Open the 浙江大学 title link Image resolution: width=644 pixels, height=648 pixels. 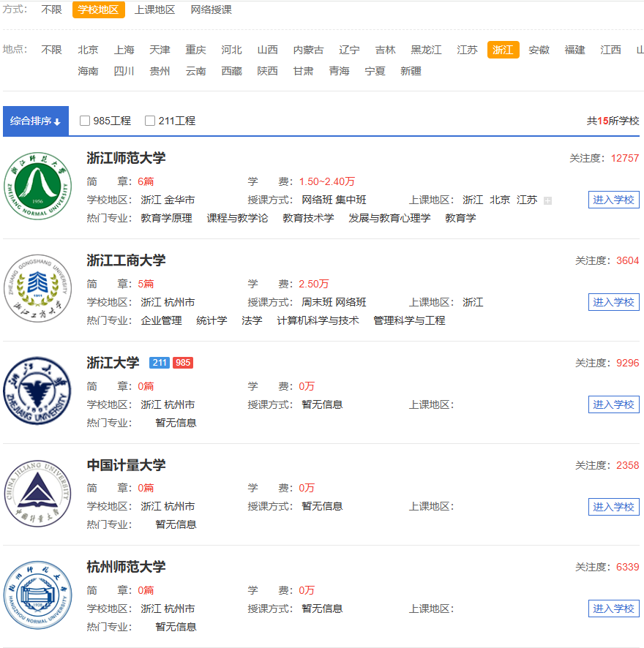pyautogui.click(x=113, y=363)
